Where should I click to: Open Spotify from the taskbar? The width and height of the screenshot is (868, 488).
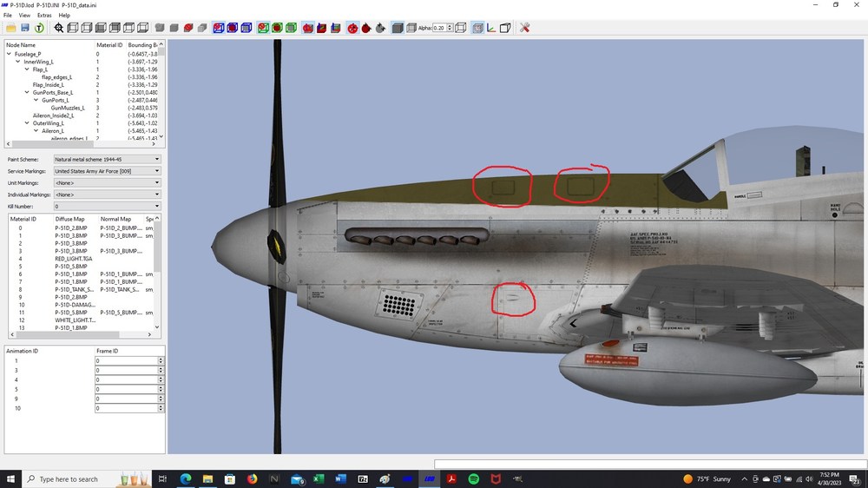click(x=473, y=478)
